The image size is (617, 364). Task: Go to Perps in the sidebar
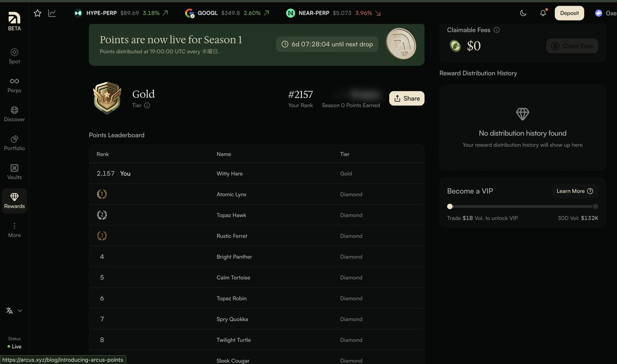(14, 85)
